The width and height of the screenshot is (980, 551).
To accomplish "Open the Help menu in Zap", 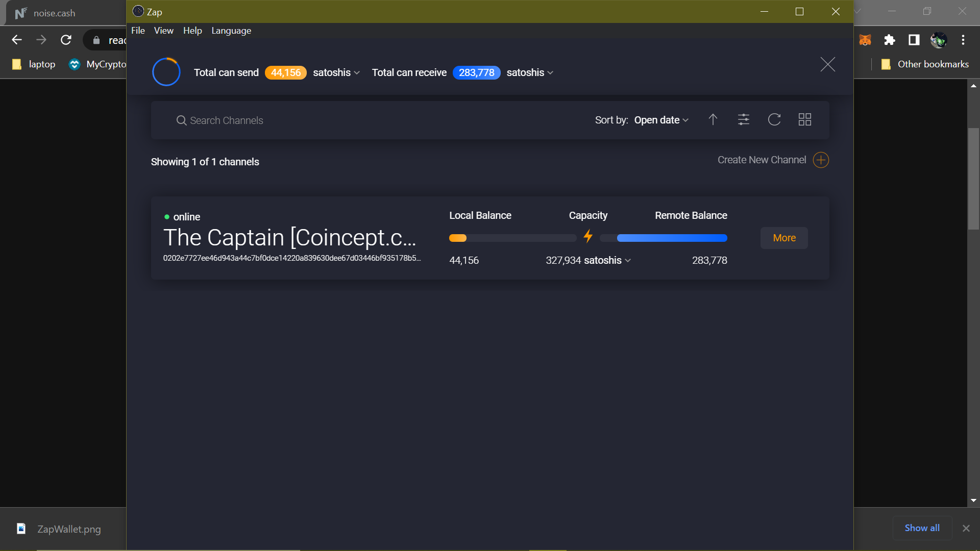I will (x=192, y=31).
